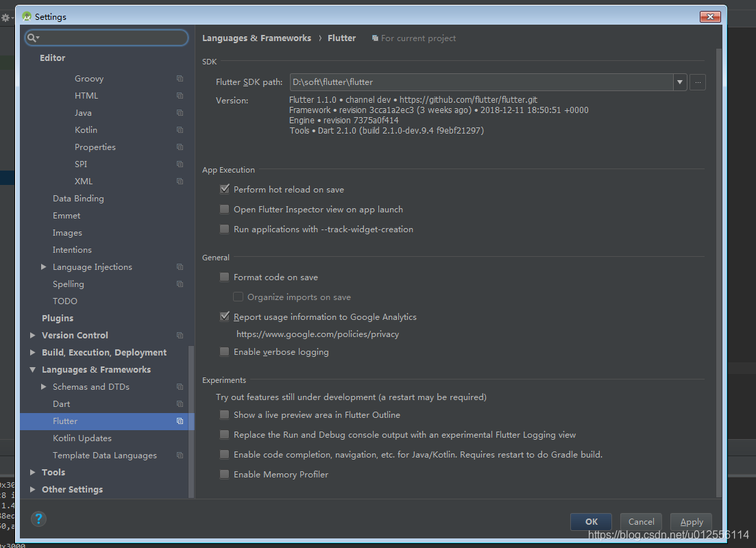Viewport: 756px width, 548px height.
Task: Click the right panel vertical scrollbar
Action: click(719, 273)
